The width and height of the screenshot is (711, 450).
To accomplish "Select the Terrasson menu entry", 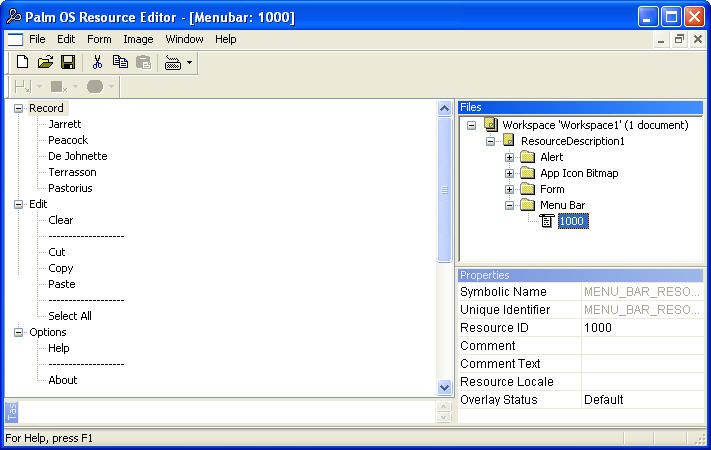I will [x=73, y=172].
